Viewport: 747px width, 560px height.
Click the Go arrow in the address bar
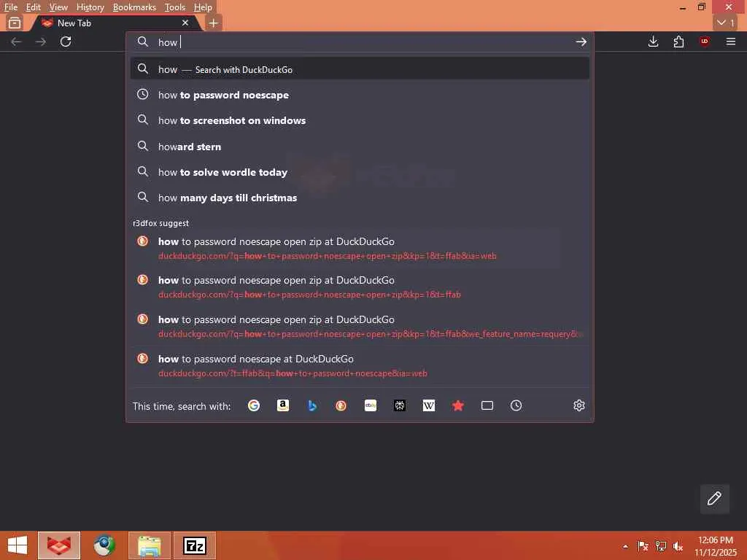click(581, 42)
